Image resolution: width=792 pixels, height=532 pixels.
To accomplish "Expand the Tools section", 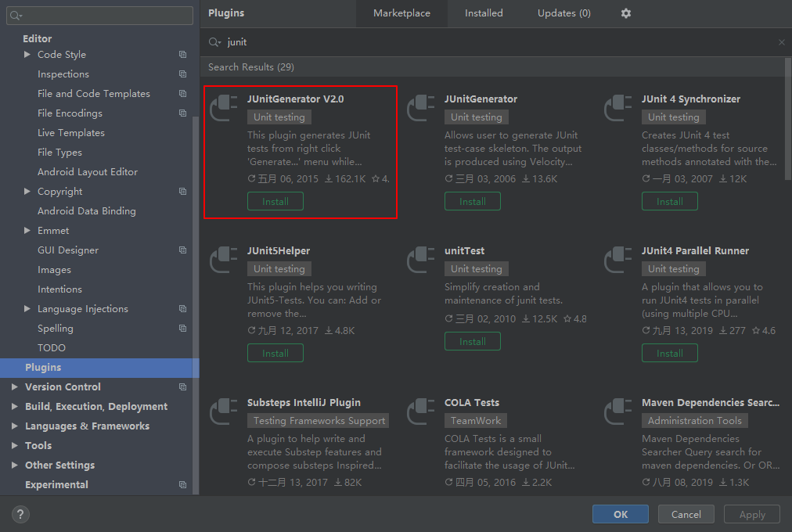I will pos(15,446).
